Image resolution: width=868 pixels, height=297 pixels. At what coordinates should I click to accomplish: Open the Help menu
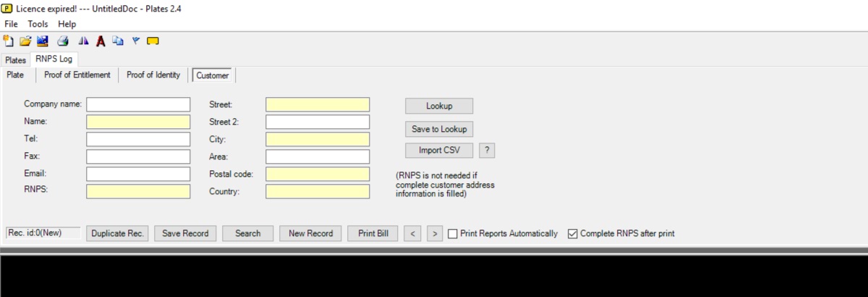[x=67, y=24]
